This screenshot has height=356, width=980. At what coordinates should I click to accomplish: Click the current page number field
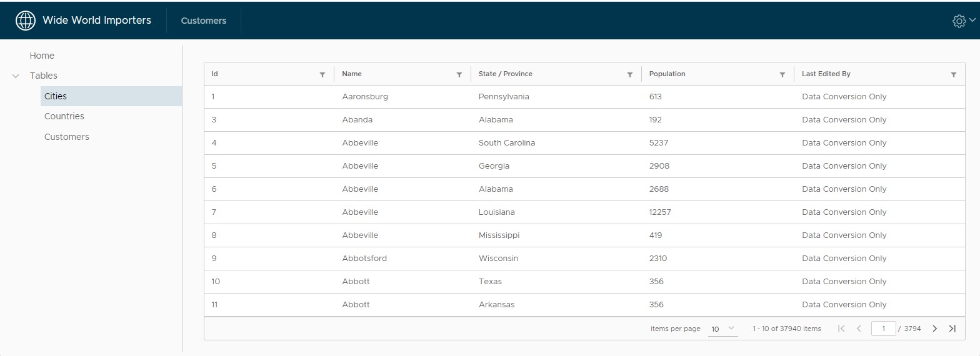(884, 329)
